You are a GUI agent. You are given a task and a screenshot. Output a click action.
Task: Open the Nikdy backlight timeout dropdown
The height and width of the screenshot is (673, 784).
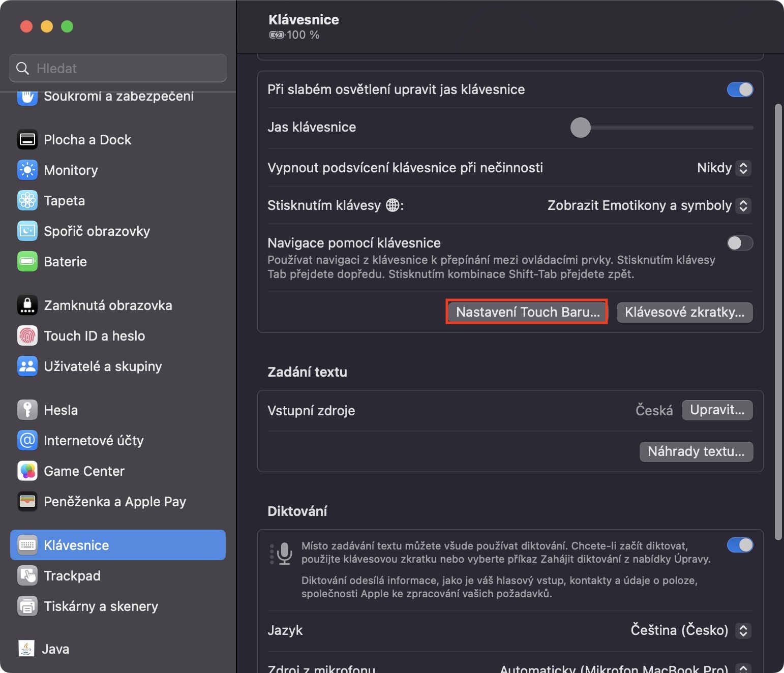(x=724, y=168)
